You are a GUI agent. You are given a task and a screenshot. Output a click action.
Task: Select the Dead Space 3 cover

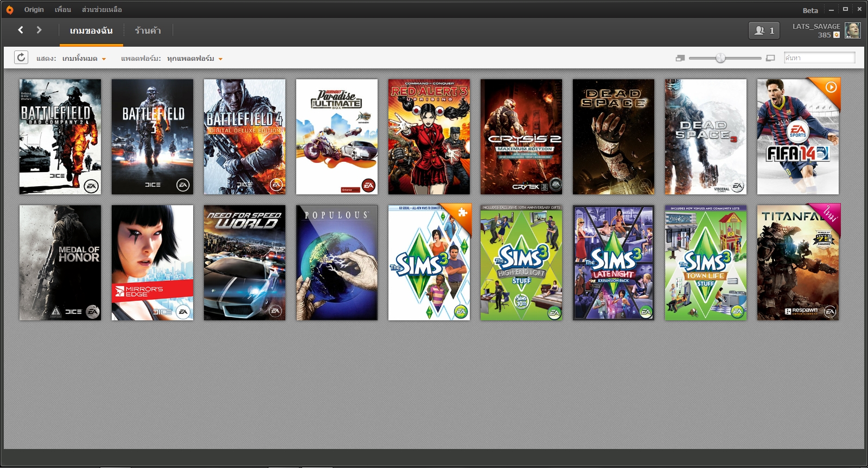[x=706, y=137]
